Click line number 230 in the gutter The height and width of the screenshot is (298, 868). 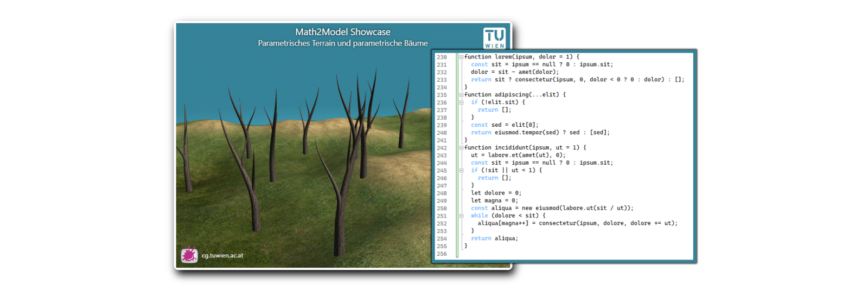point(442,57)
